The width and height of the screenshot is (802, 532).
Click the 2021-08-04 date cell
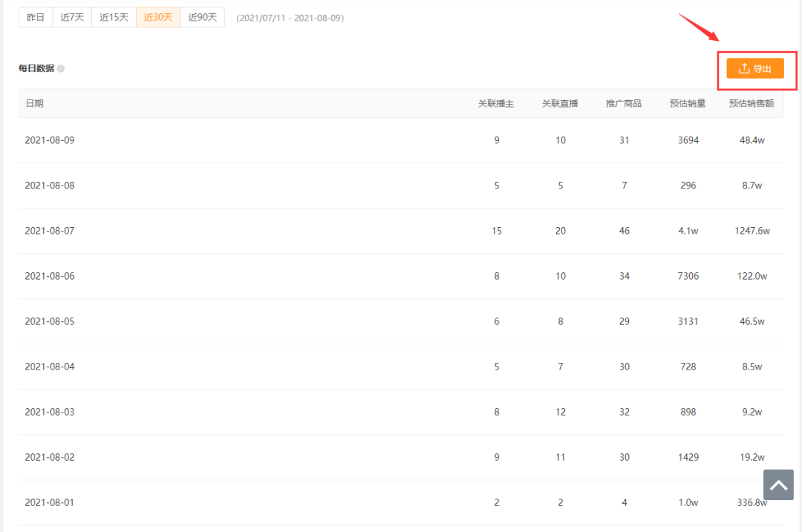[50, 367]
